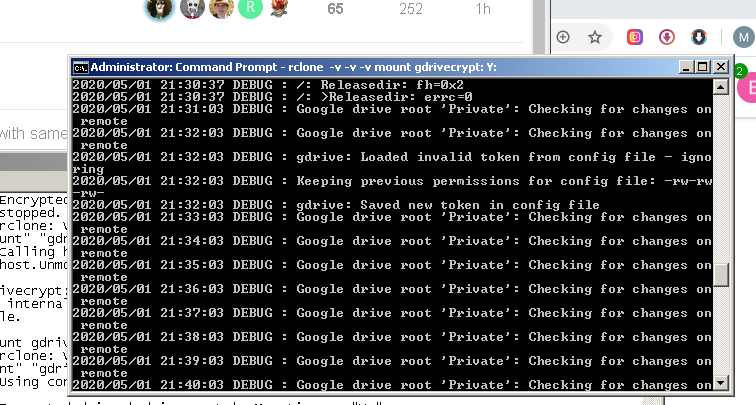756x405 pixels.
Task: Click the 21:36:03 checking for changes line
Action: click(392, 295)
